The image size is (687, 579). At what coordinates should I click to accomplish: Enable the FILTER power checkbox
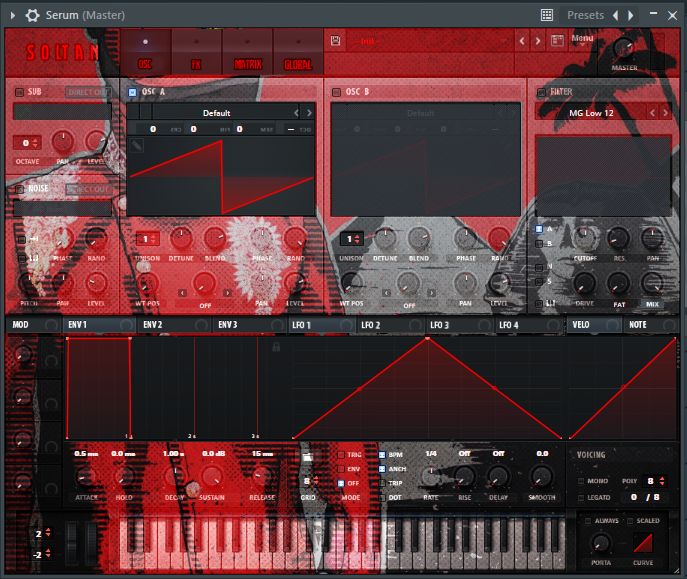click(542, 92)
